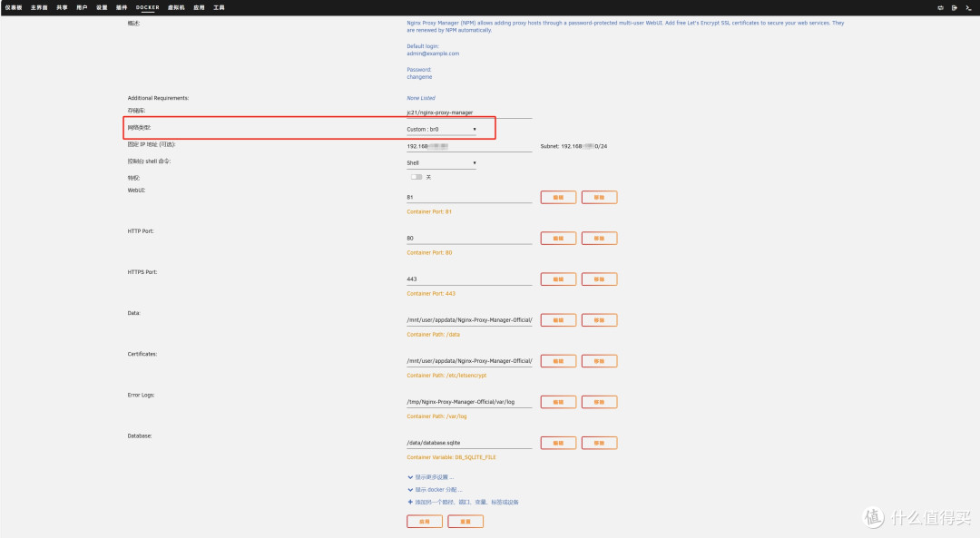Click the admin@example.com default login text
This screenshot has height=538, width=980.
pyautogui.click(x=433, y=54)
